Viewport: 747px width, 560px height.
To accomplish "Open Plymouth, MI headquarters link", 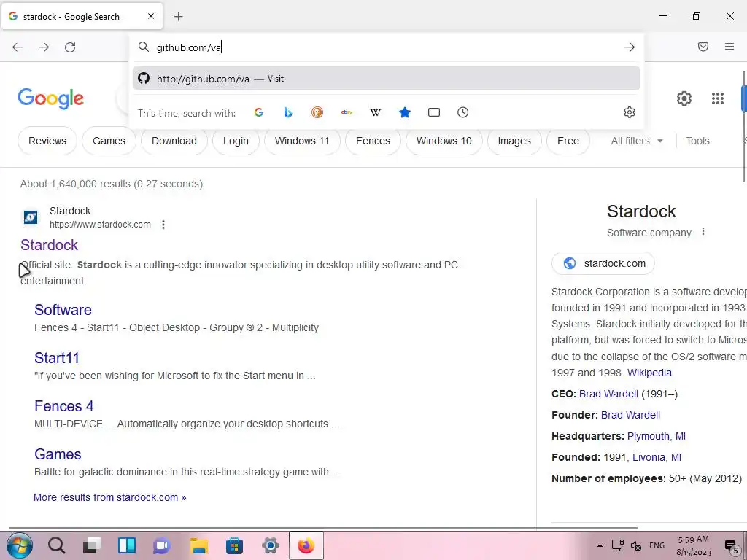I will coord(657,436).
